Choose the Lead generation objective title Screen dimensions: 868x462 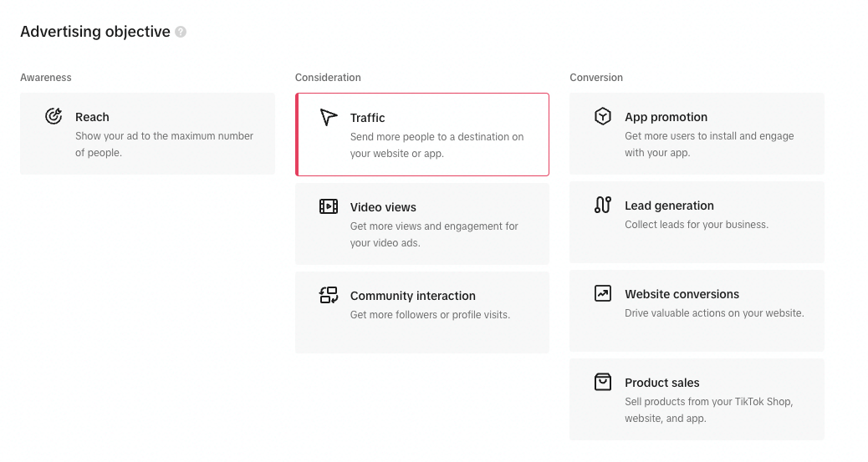[x=669, y=206]
